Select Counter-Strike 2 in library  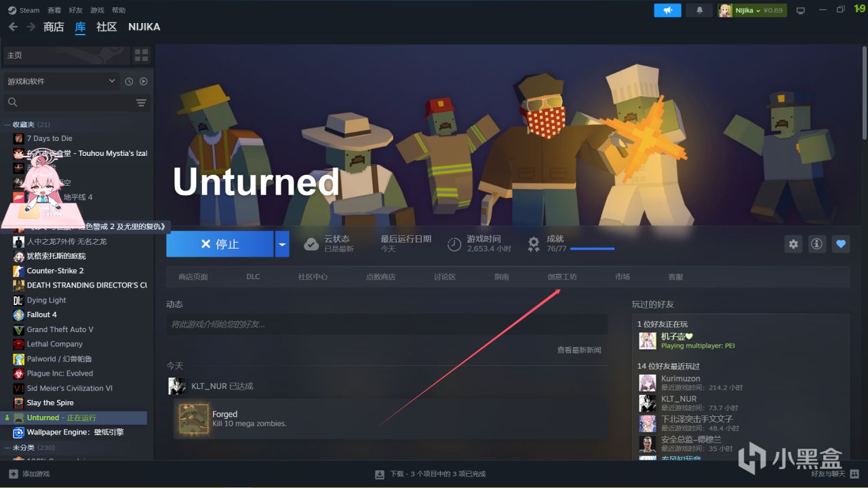56,271
